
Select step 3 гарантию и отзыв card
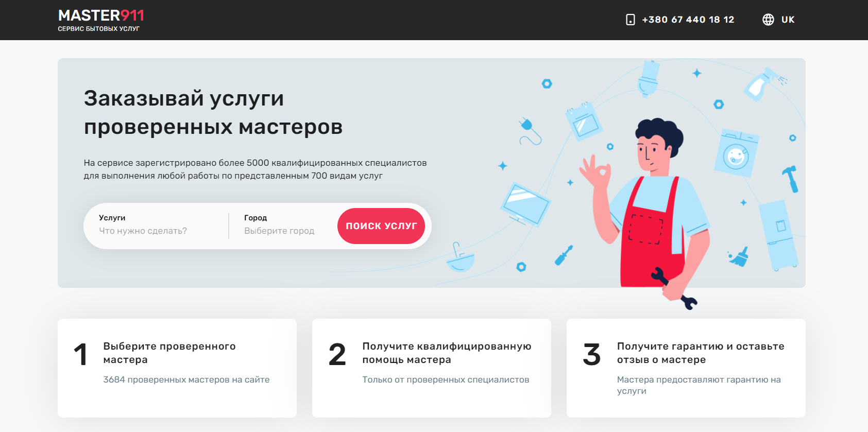click(686, 368)
